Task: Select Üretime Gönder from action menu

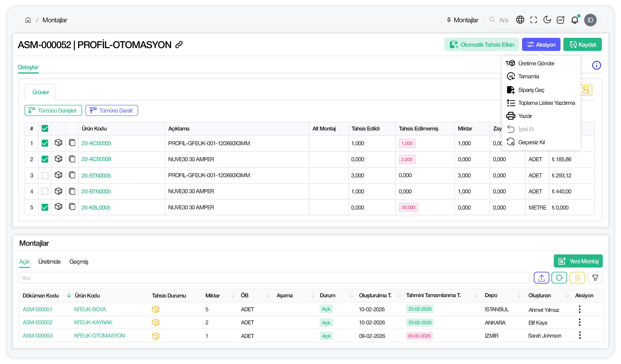Action: pos(536,63)
